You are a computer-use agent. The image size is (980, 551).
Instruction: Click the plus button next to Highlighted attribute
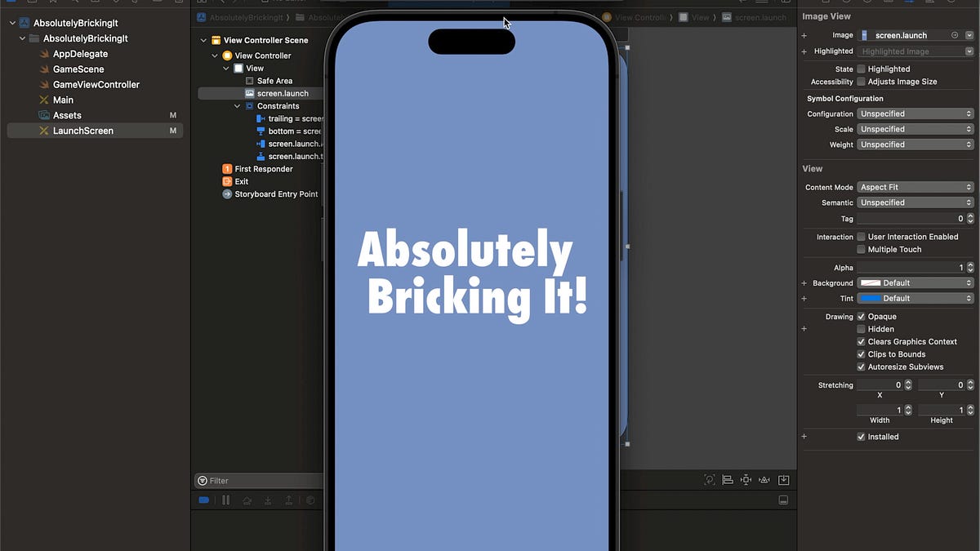(x=804, y=51)
